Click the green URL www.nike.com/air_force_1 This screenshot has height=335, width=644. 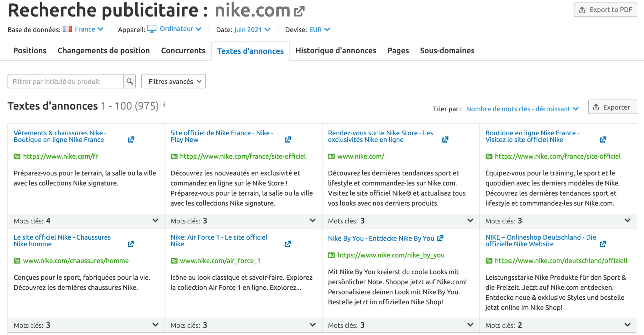pyautogui.click(x=220, y=261)
